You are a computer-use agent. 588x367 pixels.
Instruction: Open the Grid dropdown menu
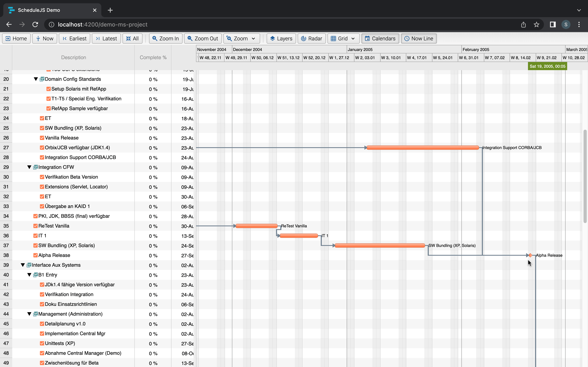pyautogui.click(x=353, y=38)
